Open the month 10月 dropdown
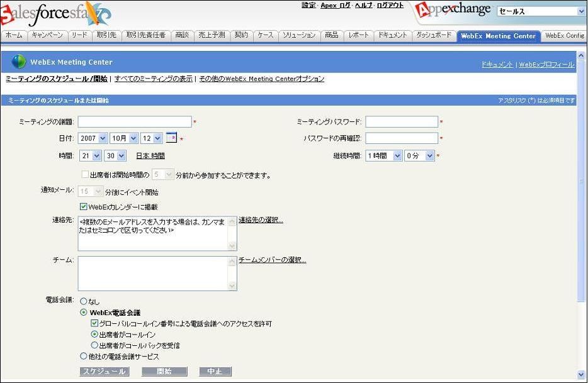Viewport: 588px width, 383px height. pyautogui.click(x=124, y=138)
